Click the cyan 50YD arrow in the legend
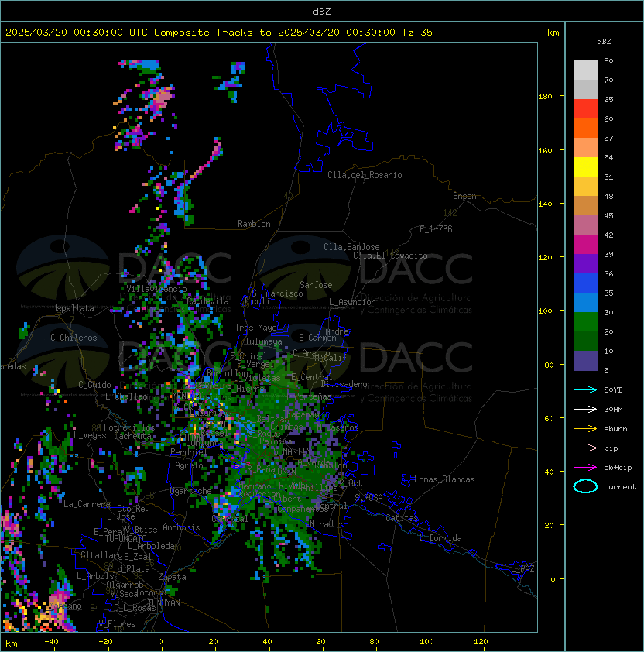The width and height of the screenshot is (644, 652). click(x=585, y=389)
